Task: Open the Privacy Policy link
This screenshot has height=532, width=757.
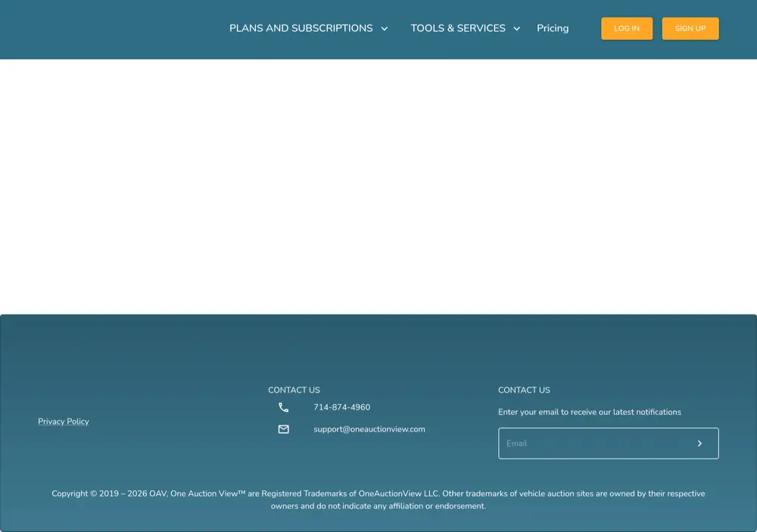Action: tap(64, 422)
